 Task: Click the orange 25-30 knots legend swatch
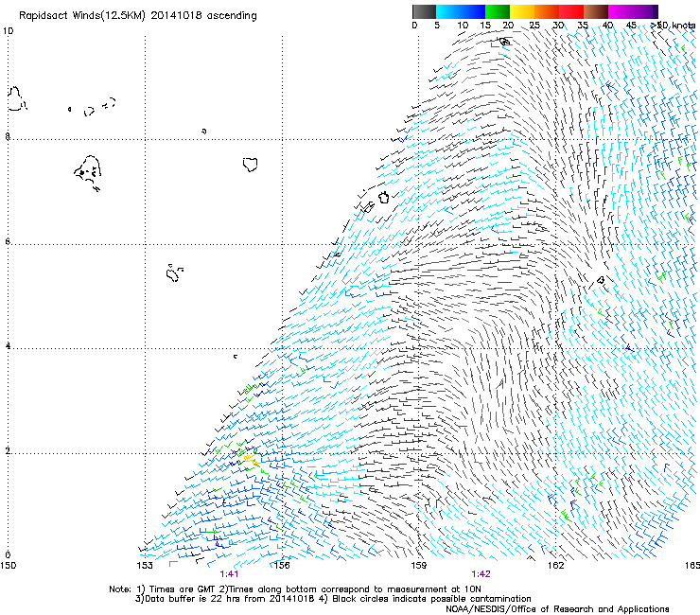547,11
